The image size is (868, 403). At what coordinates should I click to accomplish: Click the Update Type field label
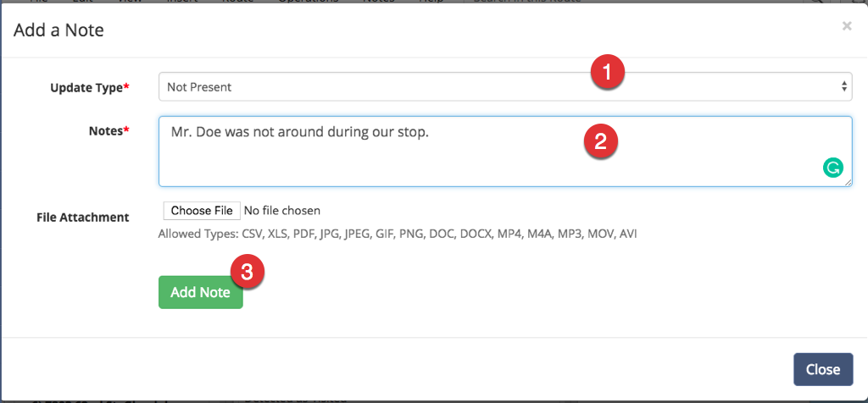coord(90,87)
